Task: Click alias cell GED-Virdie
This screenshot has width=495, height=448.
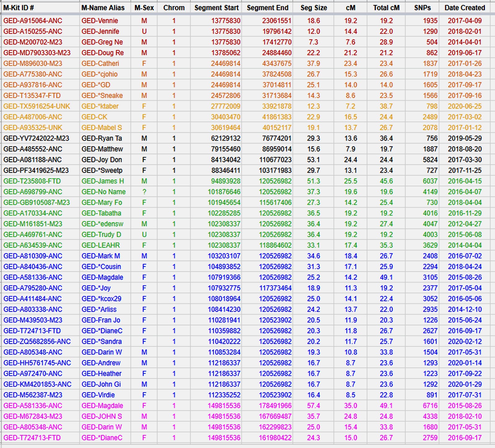Action: coord(98,395)
